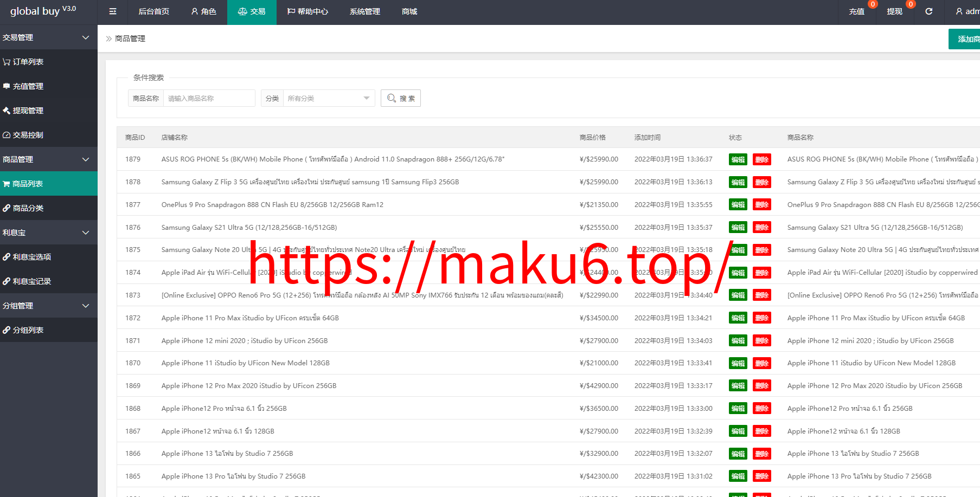The height and width of the screenshot is (497, 980).
Task: Open 订单列表 with the cart icon
Action: pyautogui.click(x=49, y=62)
